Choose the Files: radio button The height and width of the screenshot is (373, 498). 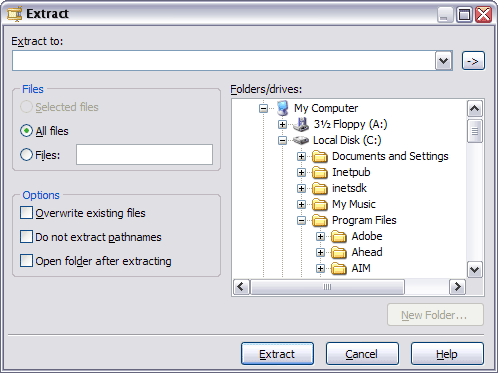(x=26, y=155)
